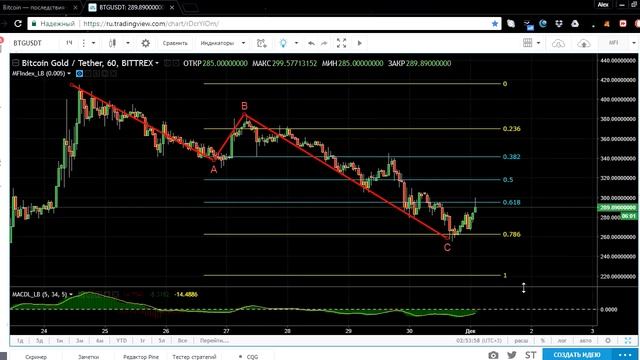Open the candlestick chart style icon
This screenshot has height=360, width=640.
tap(112, 43)
